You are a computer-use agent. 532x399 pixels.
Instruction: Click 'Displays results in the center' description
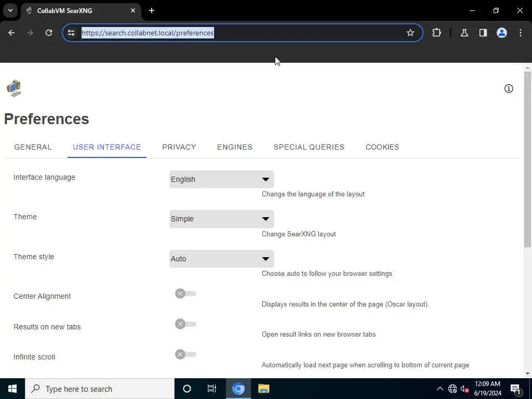click(x=345, y=304)
